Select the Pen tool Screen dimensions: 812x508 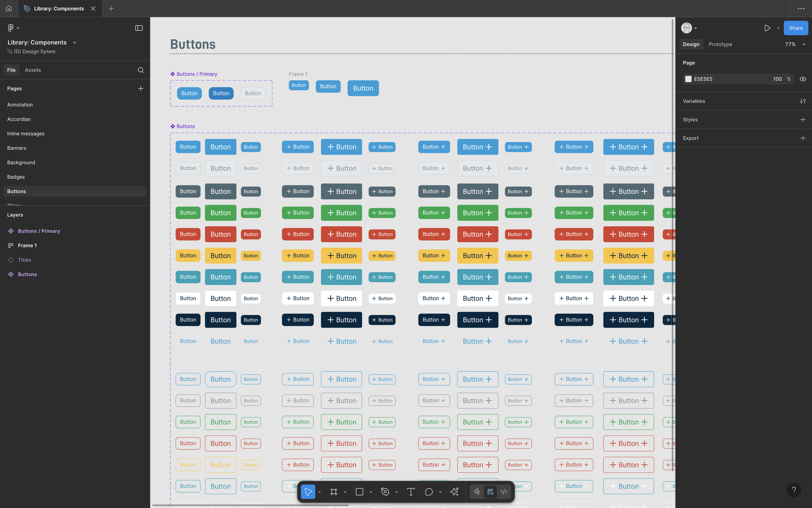tap(385, 491)
